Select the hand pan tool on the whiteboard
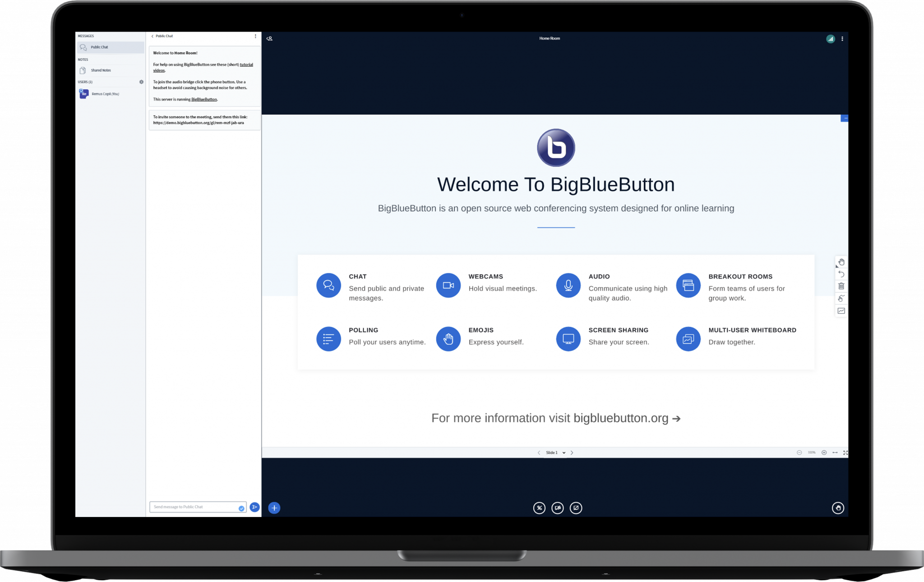 tap(841, 262)
